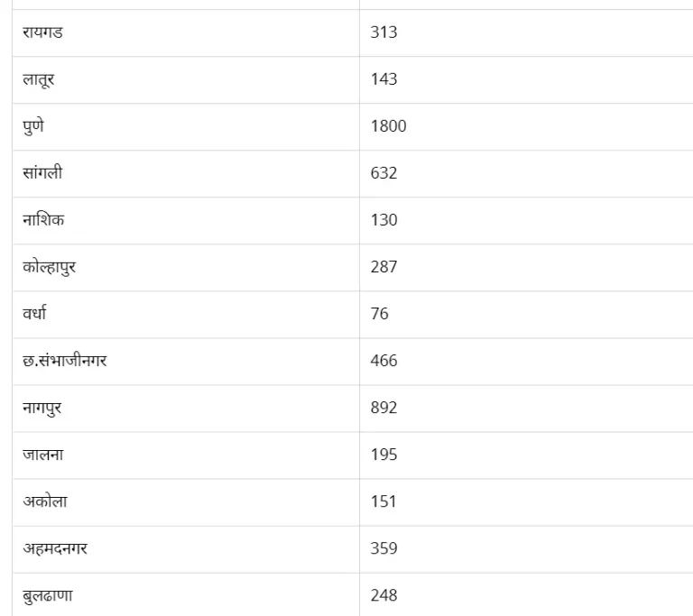Screen dimensions: 693x616
Task: Click the वर्धा row label
Action: pos(35,314)
